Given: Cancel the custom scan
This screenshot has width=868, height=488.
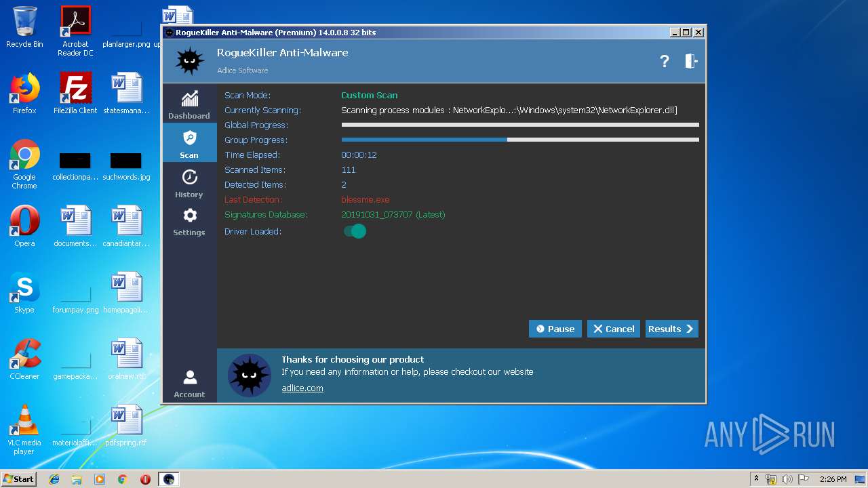Looking at the screenshot, I should pyautogui.click(x=614, y=329).
